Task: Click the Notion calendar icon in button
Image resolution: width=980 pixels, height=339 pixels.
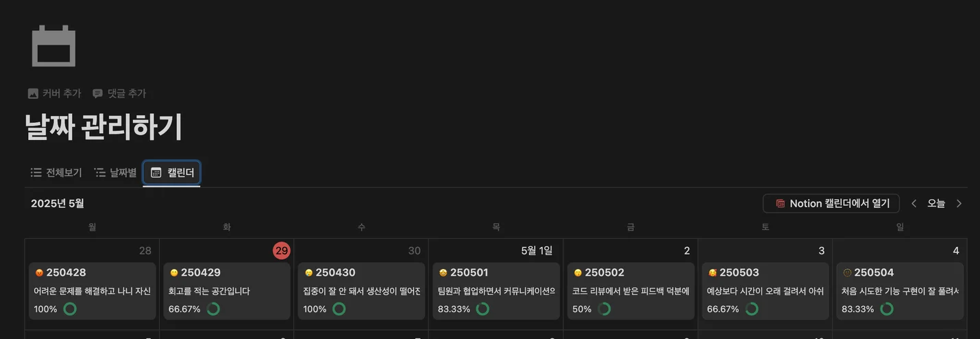Action: click(x=781, y=203)
